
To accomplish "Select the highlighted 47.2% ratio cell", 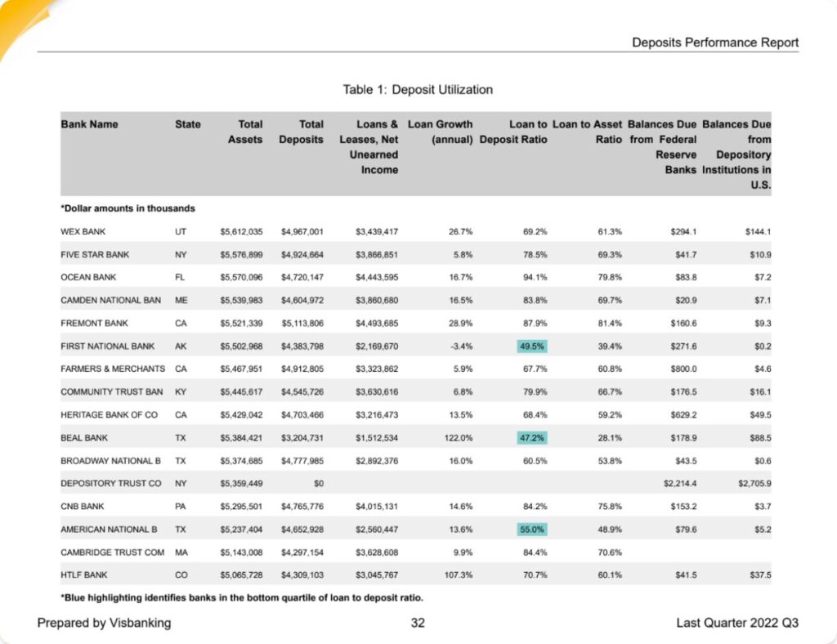I will tap(533, 438).
